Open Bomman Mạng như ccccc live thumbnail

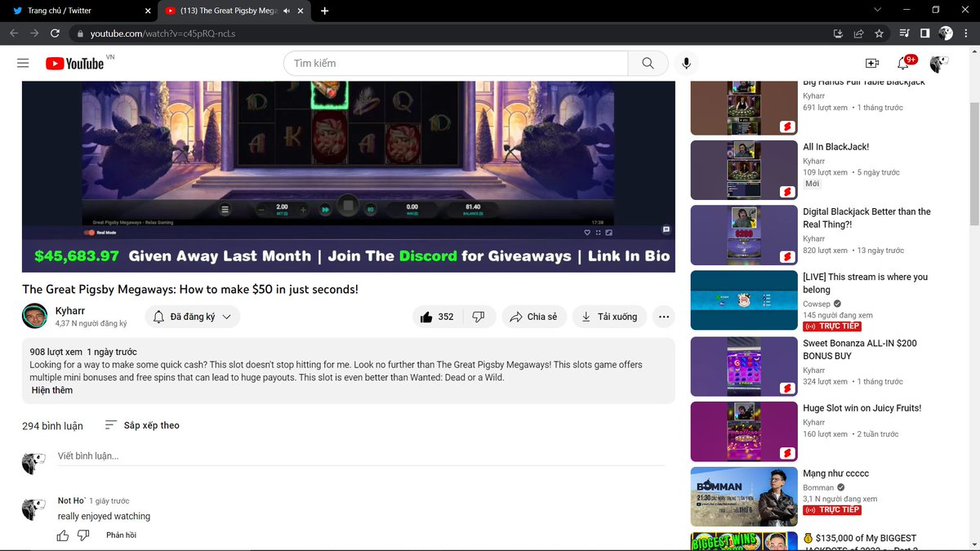(744, 496)
